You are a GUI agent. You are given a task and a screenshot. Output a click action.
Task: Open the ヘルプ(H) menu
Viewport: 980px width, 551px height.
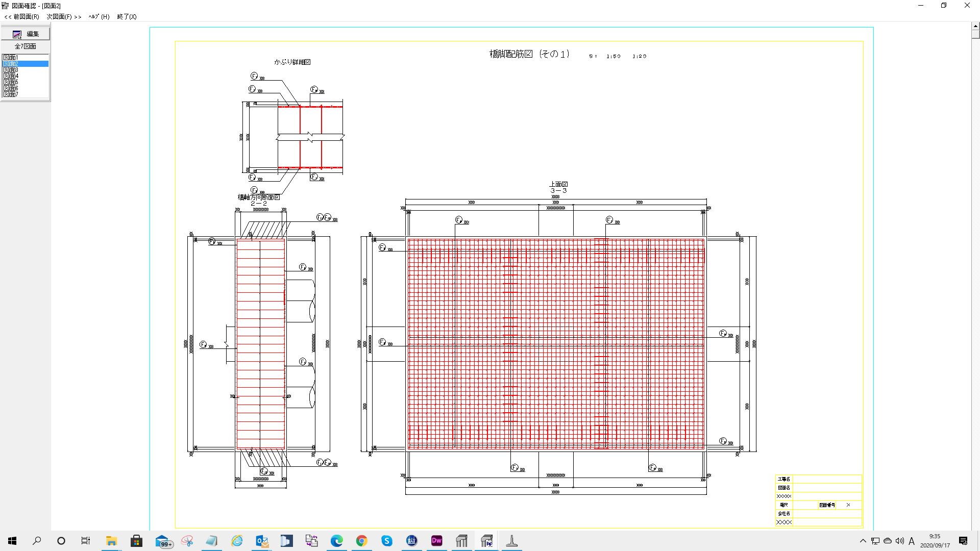[x=99, y=17]
